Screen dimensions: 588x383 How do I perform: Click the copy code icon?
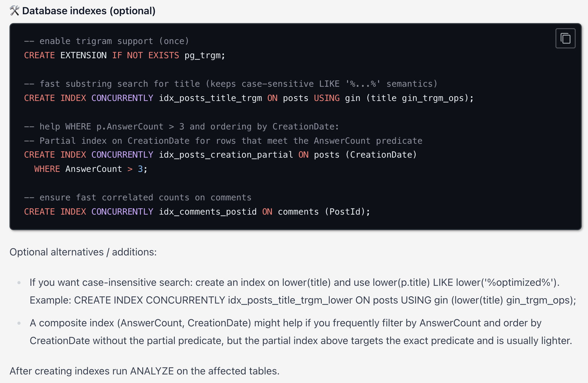[x=565, y=38]
